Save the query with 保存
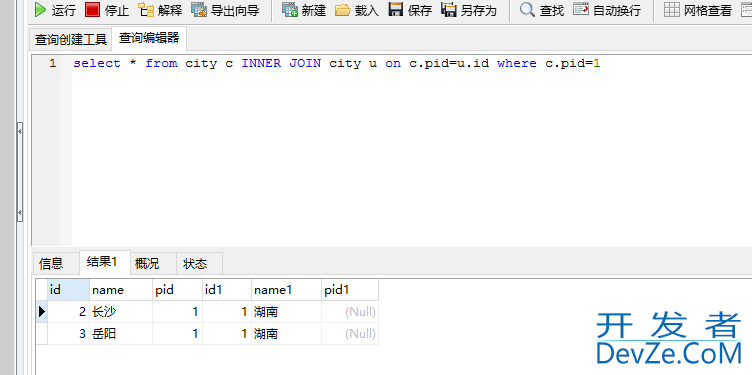The image size is (752, 375). click(410, 10)
